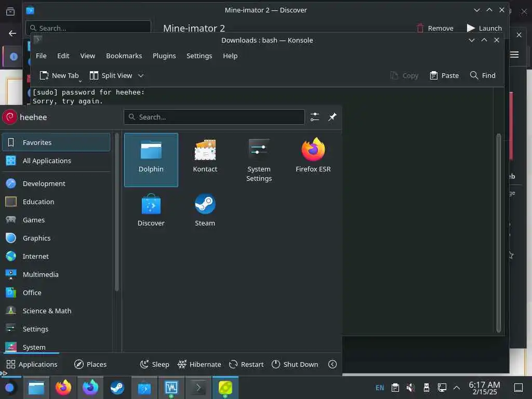Screen dimensions: 532x399
Task: Switch to the Places tab
Action: pos(90,364)
